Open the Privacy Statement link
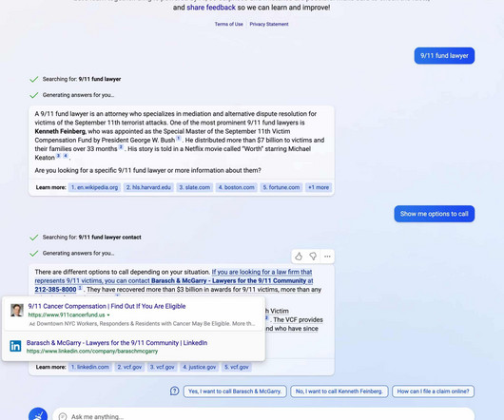Image resolution: width=504 pixels, height=420 pixels. coord(269,24)
